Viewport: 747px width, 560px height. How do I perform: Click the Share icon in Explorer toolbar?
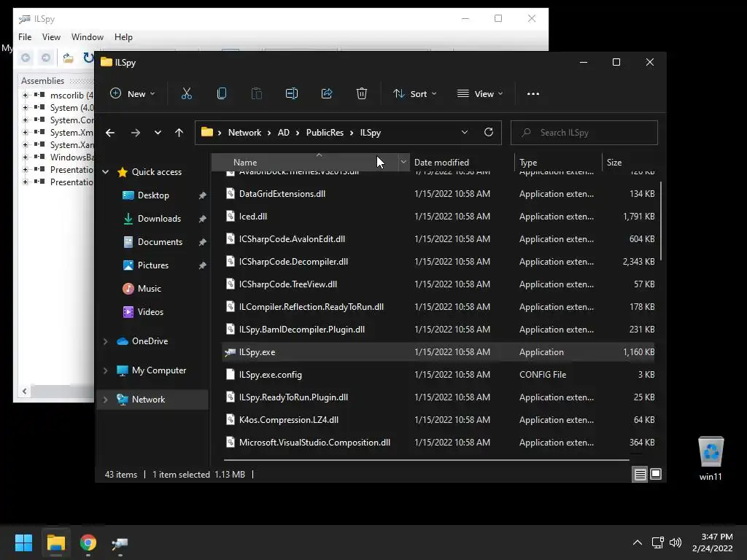pos(327,94)
